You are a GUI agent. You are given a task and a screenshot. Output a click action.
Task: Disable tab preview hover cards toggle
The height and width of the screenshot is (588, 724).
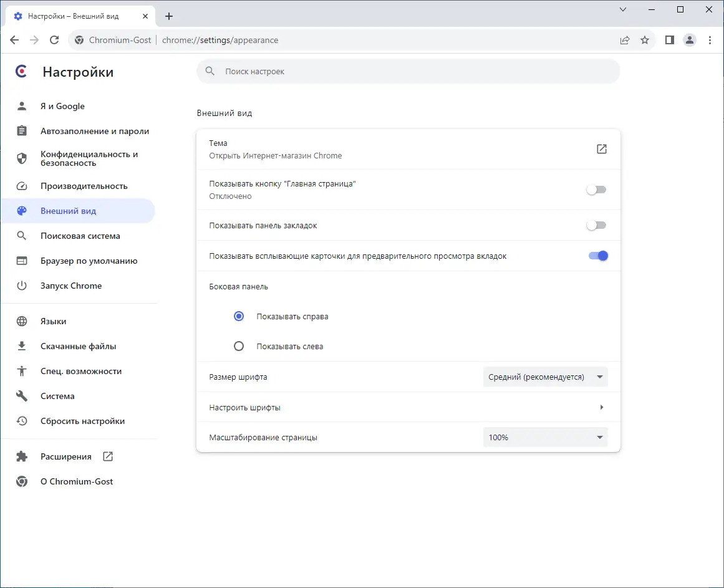pos(597,256)
